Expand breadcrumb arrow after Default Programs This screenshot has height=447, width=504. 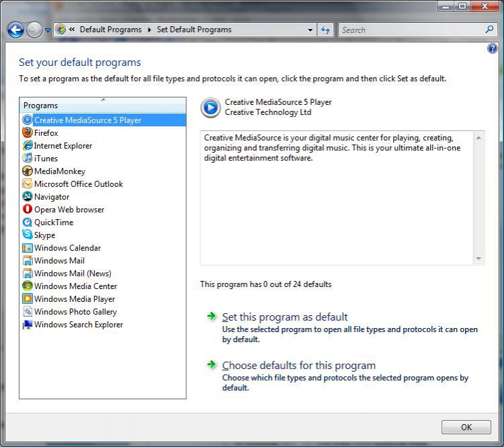coord(149,30)
